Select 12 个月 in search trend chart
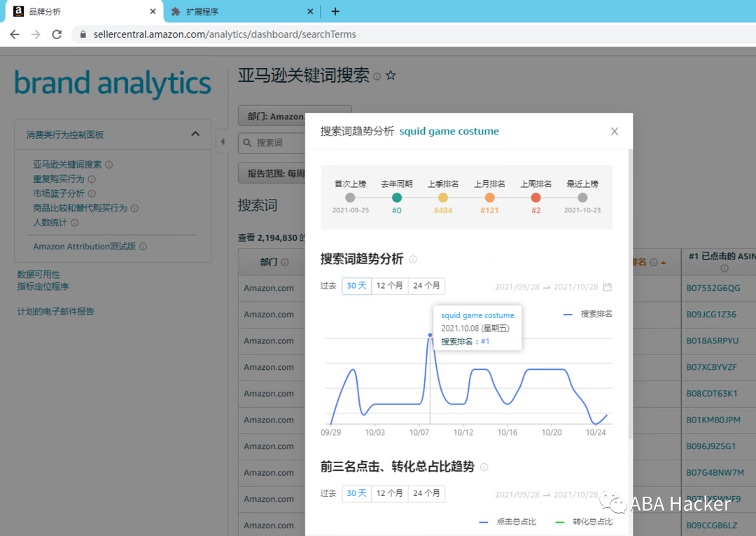This screenshot has width=756, height=536. pyautogui.click(x=390, y=286)
